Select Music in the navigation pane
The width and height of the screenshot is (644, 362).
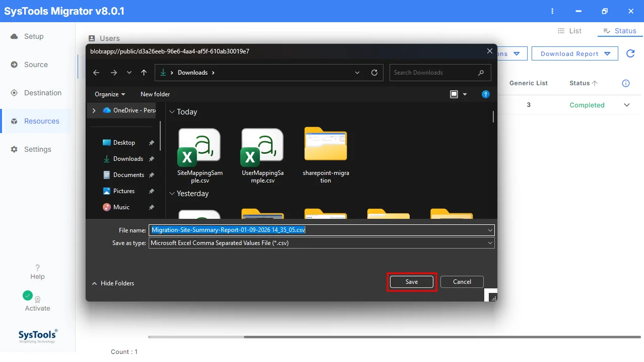pos(121,207)
